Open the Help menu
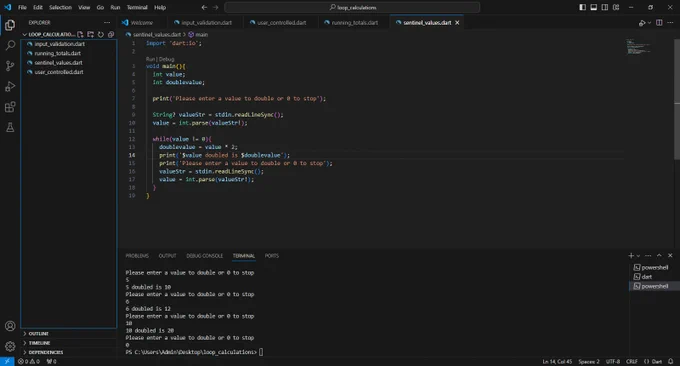 [160, 7]
